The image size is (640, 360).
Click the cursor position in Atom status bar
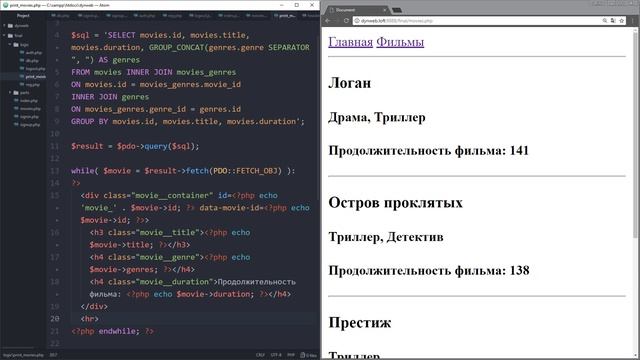pos(53,355)
